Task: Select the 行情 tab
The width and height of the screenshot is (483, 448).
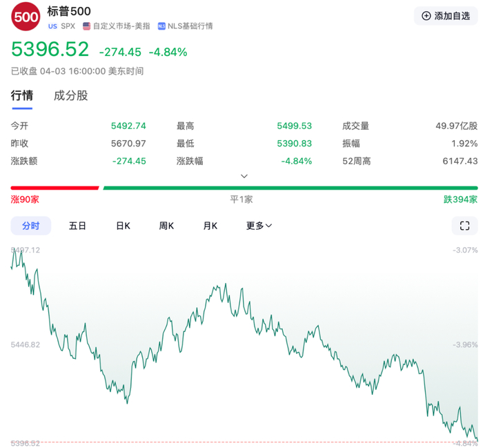Action: (x=22, y=95)
